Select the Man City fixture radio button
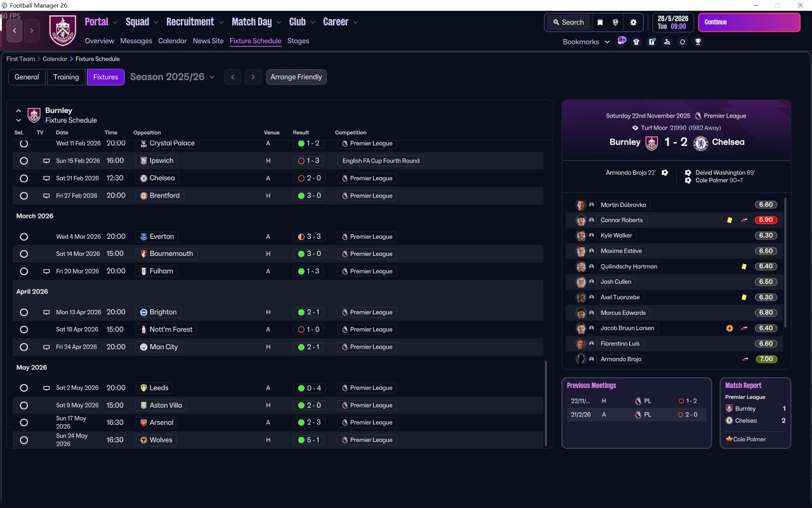This screenshot has width=812, height=508. coord(23,347)
